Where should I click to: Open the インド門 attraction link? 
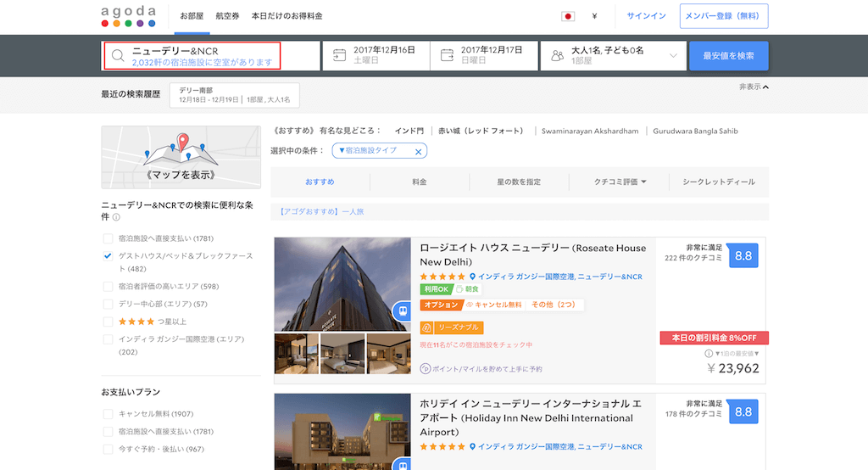pyautogui.click(x=409, y=131)
